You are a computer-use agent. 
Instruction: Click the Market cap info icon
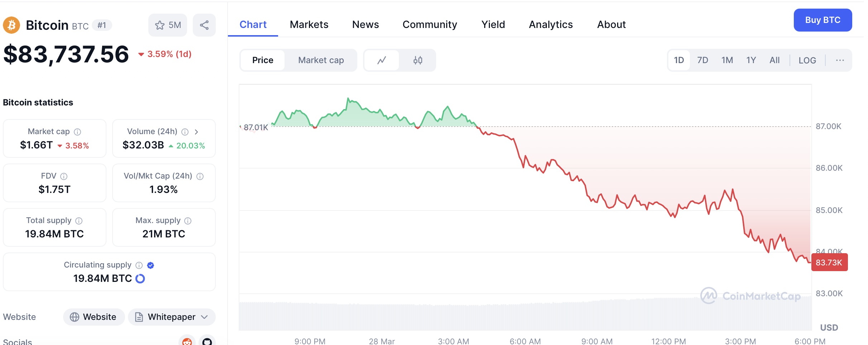pos(77,132)
